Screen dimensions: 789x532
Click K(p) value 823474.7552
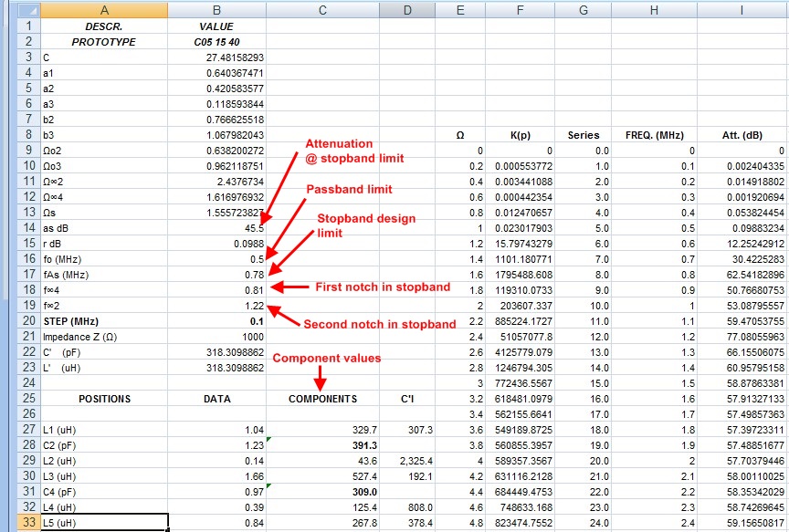[520, 523]
